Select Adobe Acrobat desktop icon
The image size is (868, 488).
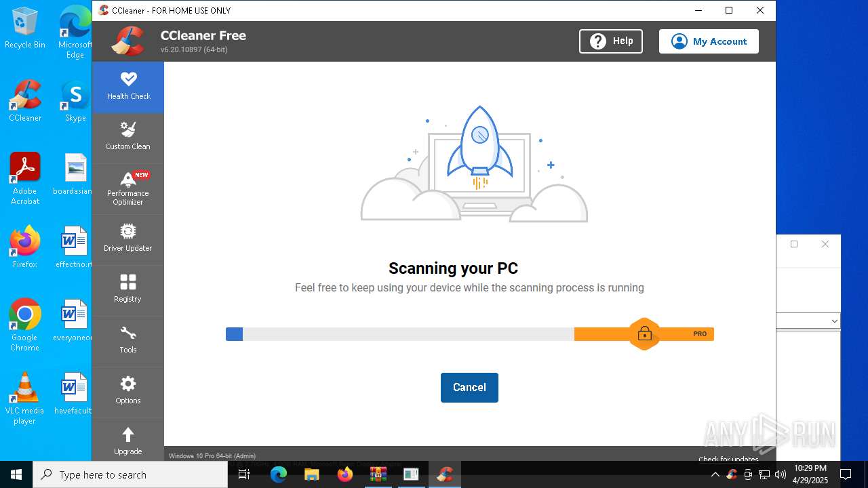click(x=25, y=179)
